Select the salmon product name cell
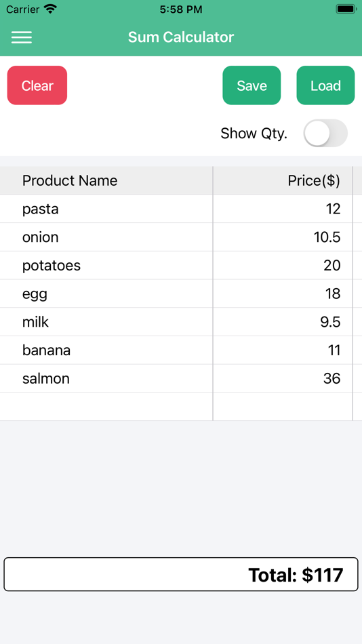The width and height of the screenshot is (362, 644). coord(106,379)
